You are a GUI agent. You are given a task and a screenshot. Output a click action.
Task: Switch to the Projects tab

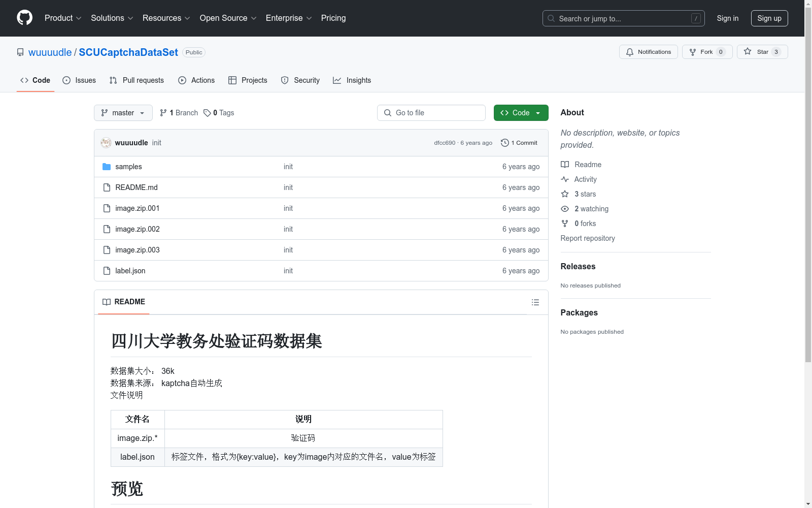(248, 80)
